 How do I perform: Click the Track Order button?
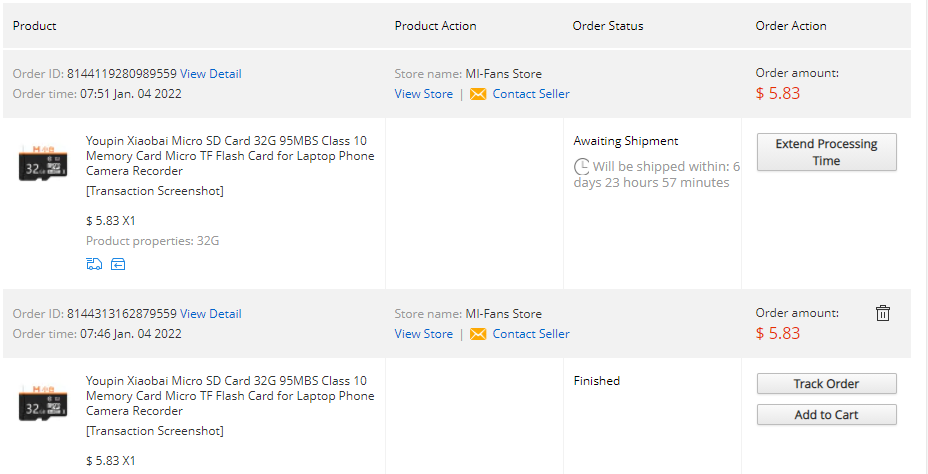click(x=826, y=383)
